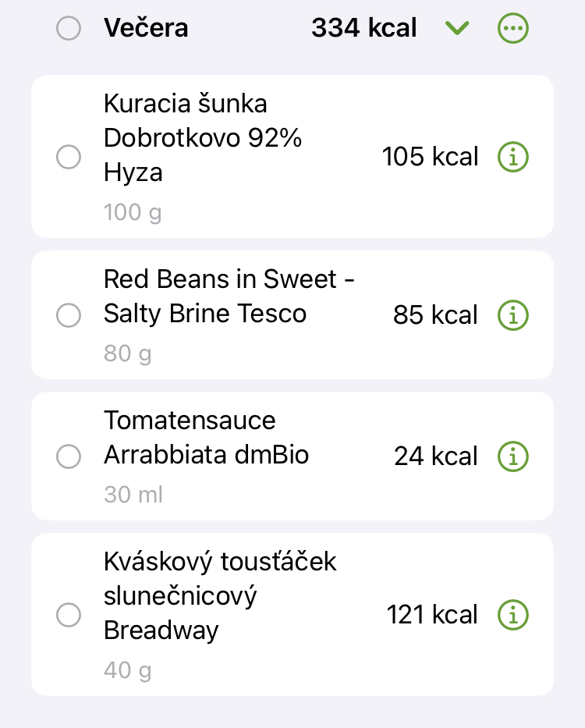Mark the Red Beans item circle

69,315
